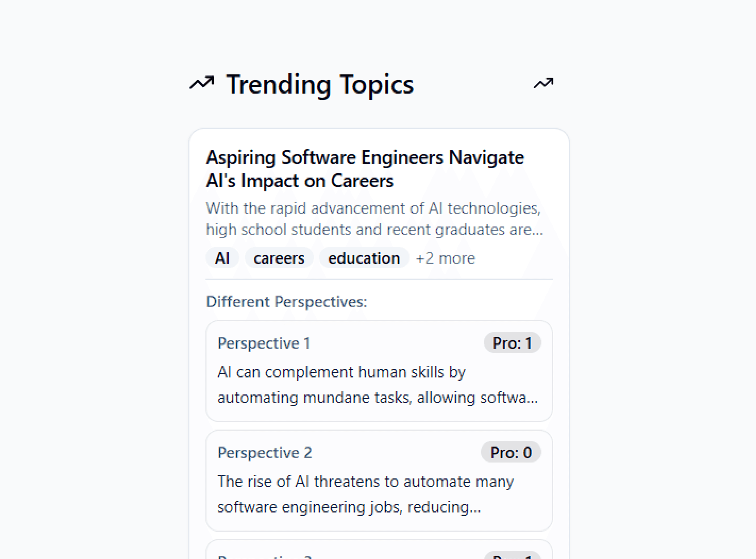Image resolution: width=756 pixels, height=559 pixels.
Task: Click the trending arrow icon beside Trending Topics title
Action: coord(202,83)
